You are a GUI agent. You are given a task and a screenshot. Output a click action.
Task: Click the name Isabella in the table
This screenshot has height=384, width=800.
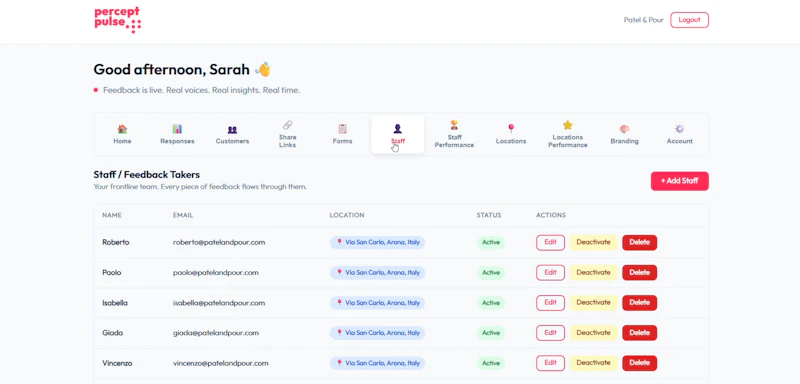[x=115, y=303]
